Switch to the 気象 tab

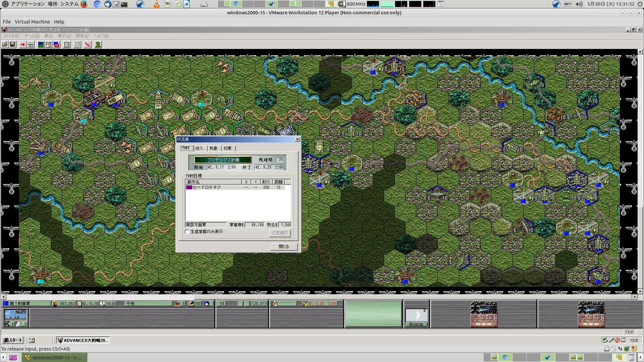point(214,148)
